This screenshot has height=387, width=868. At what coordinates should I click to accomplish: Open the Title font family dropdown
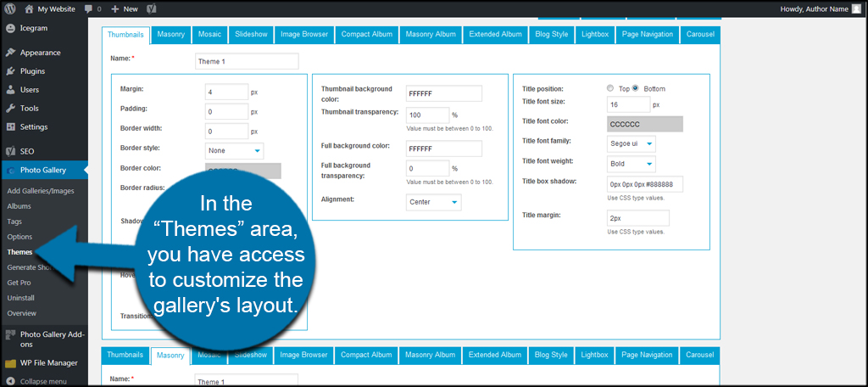[631, 144]
